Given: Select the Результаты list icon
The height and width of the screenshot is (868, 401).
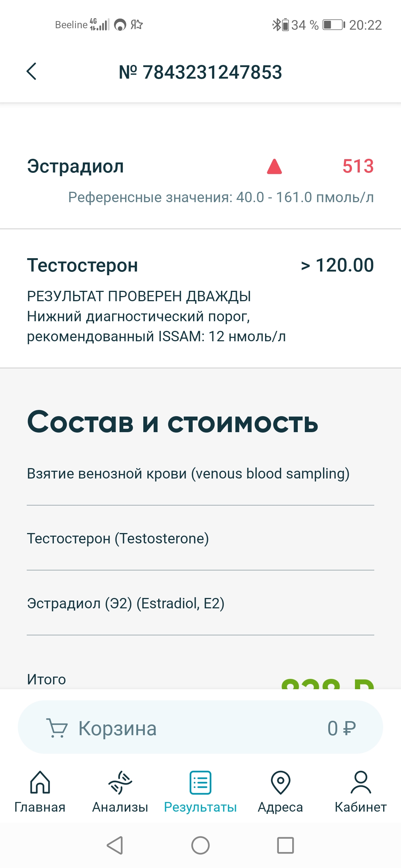Looking at the screenshot, I should 200,783.
